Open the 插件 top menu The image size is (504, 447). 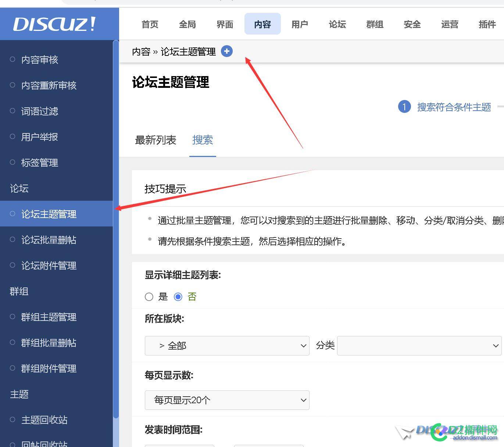tap(487, 24)
